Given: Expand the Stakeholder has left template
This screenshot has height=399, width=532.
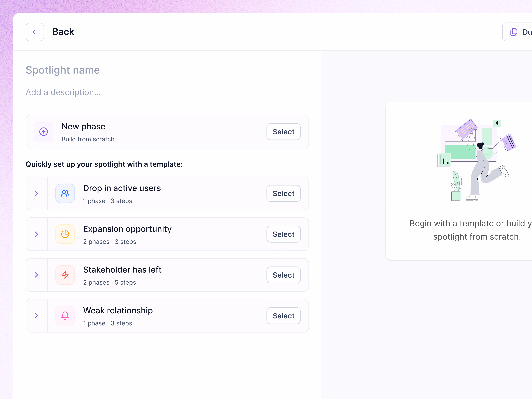Looking at the screenshot, I should 37,275.
